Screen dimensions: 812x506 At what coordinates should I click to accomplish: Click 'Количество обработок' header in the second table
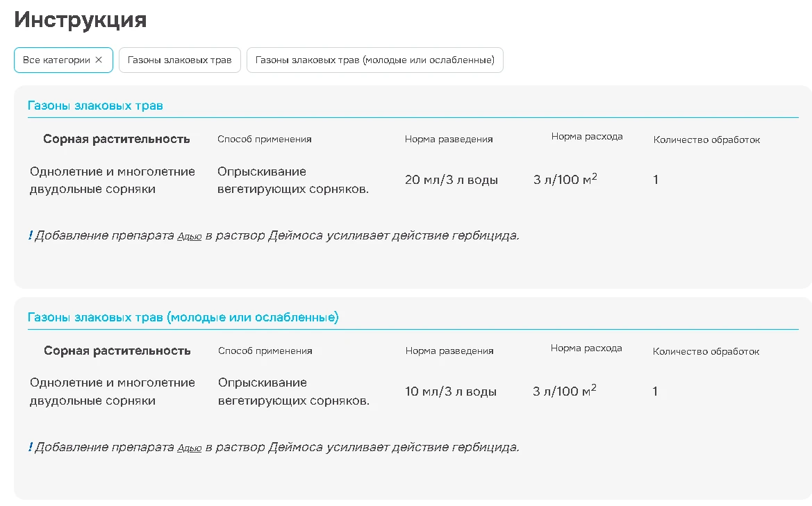(706, 351)
